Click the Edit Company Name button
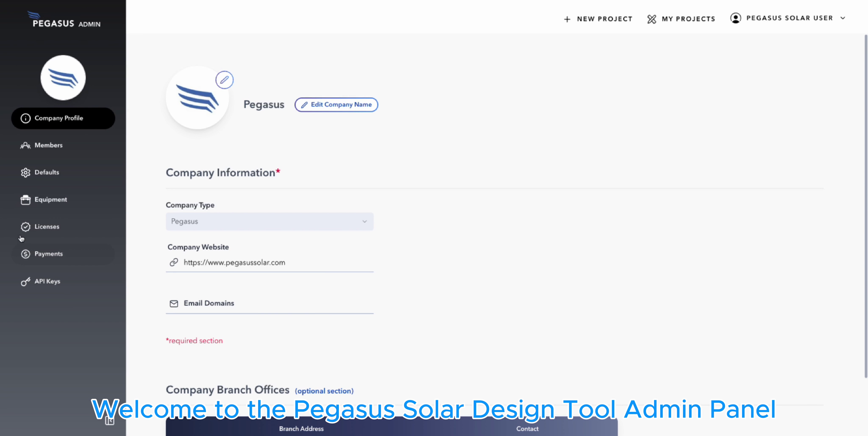 [x=336, y=105]
